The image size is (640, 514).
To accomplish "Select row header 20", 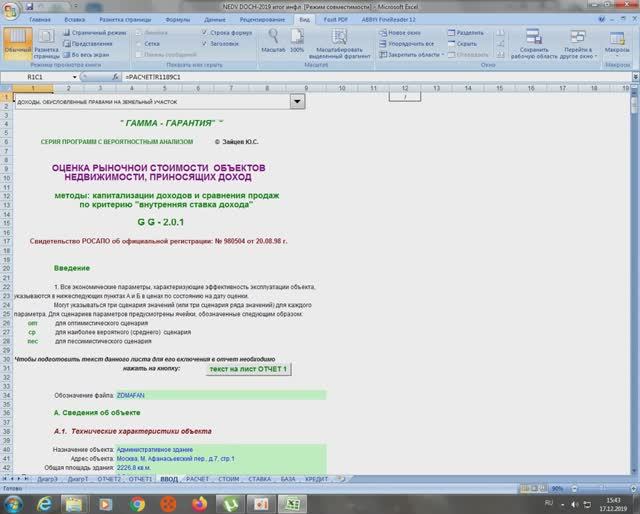I will (x=7, y=268).
